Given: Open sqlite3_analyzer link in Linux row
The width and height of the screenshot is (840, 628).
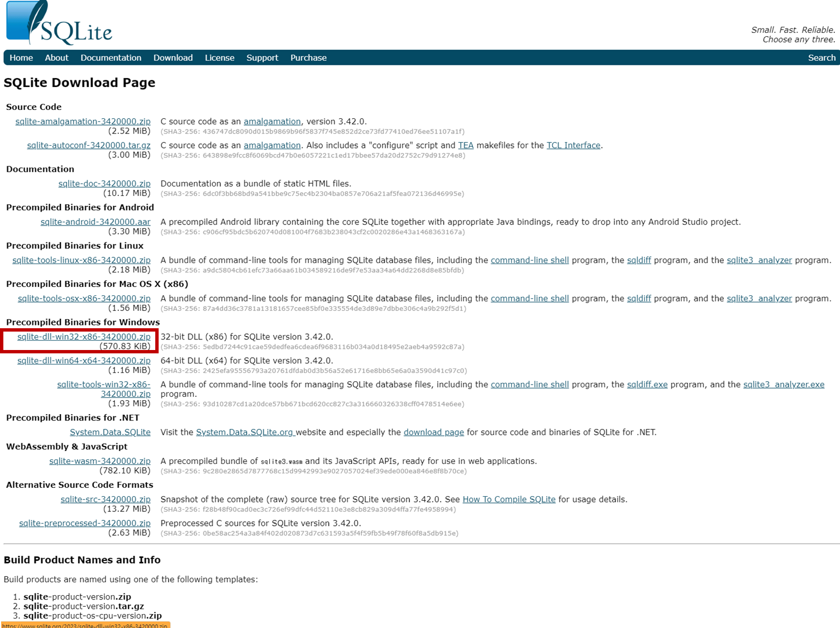Looking at the screenshot, I should (x=759, y=260).
